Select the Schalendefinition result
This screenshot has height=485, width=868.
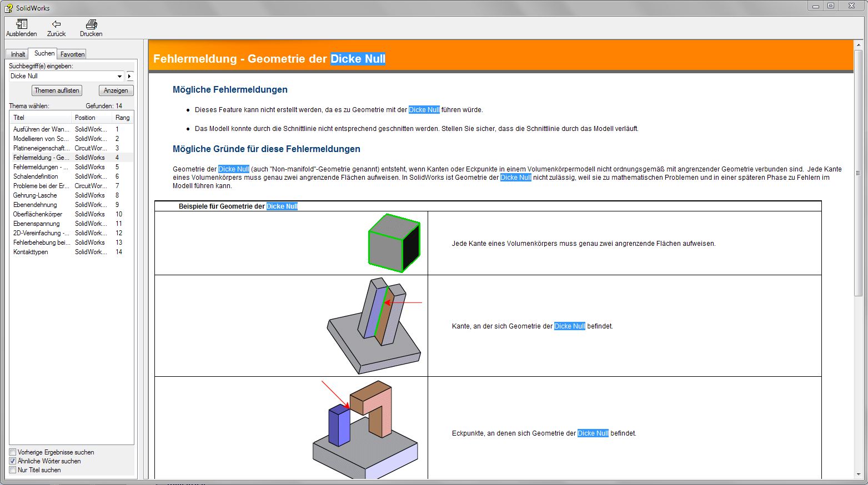72,176
